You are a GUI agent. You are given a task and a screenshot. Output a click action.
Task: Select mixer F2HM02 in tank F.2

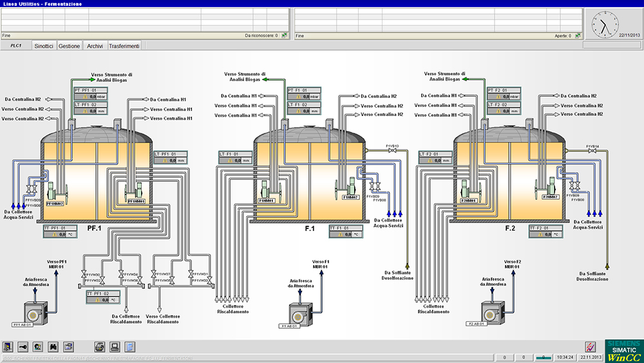tap(547, 188)
